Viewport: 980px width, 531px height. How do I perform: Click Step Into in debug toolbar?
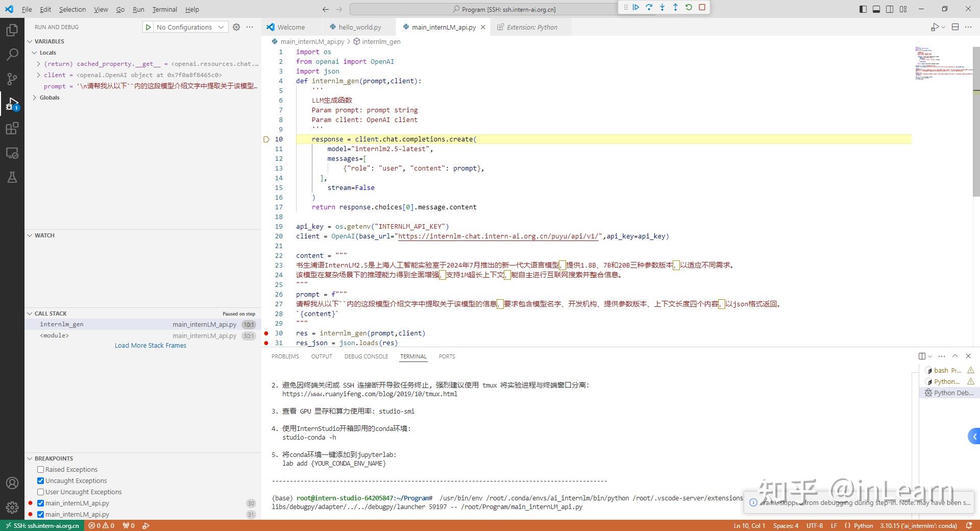click(662, 7)
